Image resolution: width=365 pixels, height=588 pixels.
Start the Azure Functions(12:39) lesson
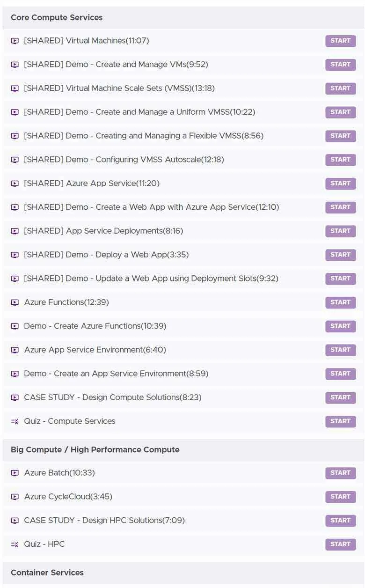coord(341,303)
